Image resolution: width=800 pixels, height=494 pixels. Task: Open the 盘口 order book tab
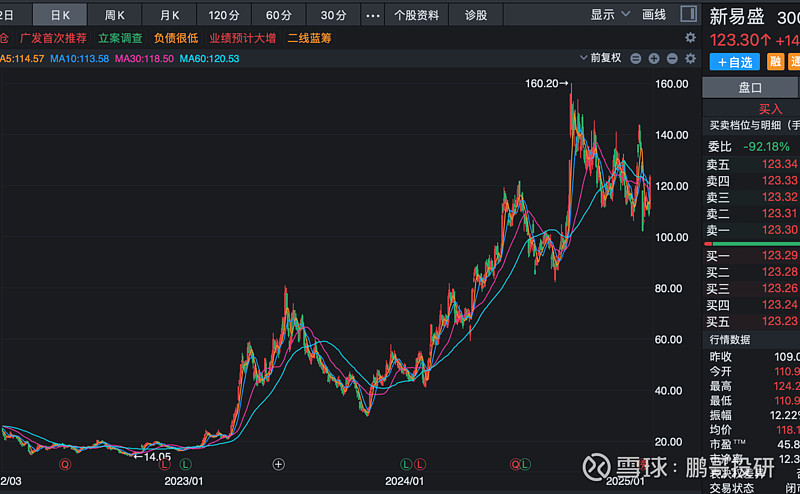(750, 87)
